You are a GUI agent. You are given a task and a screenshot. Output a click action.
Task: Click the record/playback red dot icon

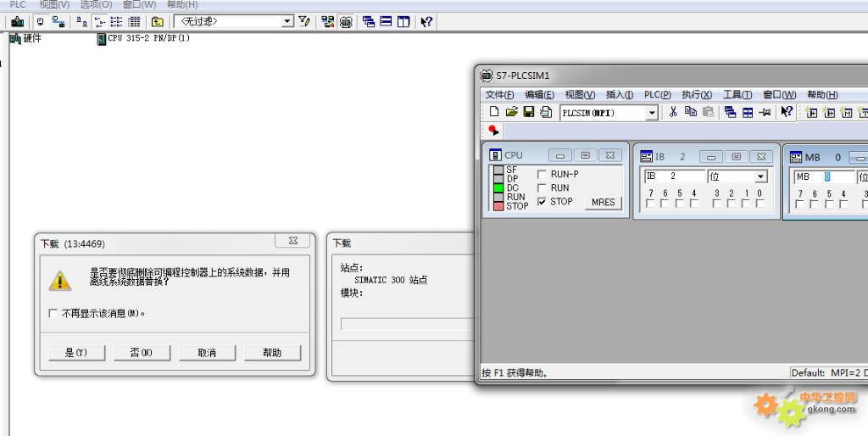[x=493, y=131]
